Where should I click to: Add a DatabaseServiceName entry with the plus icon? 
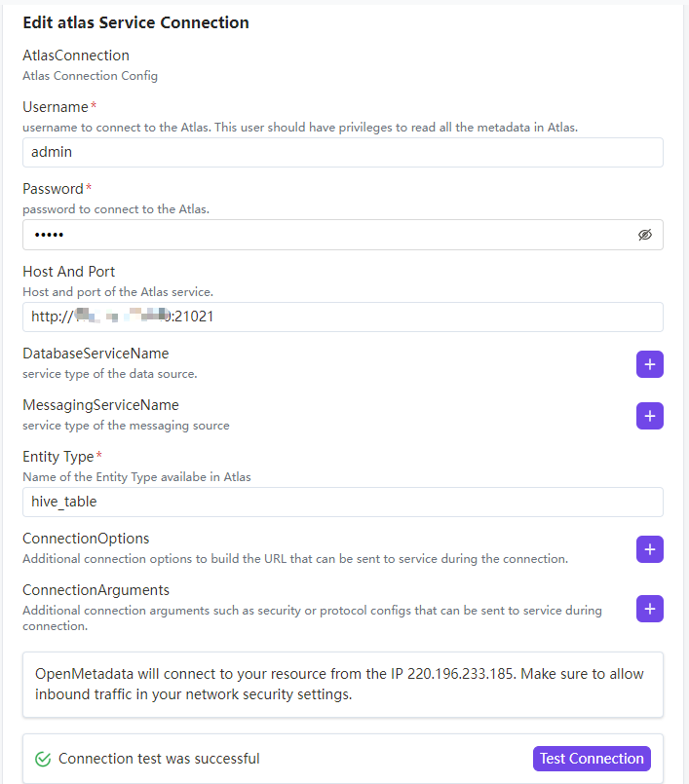[x=649, y=364]
